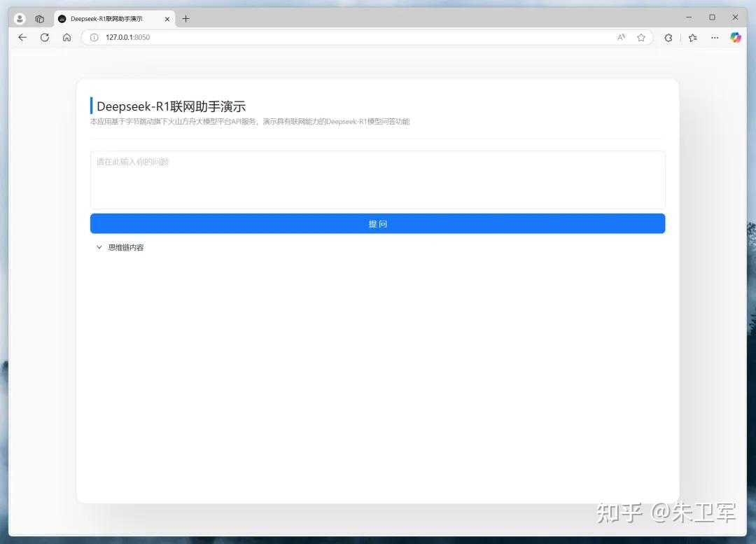Image resolution: width=756 pixels, height=544 pixels.
Task: Activate read aloud for the page
Action: (x=622, y=37)
